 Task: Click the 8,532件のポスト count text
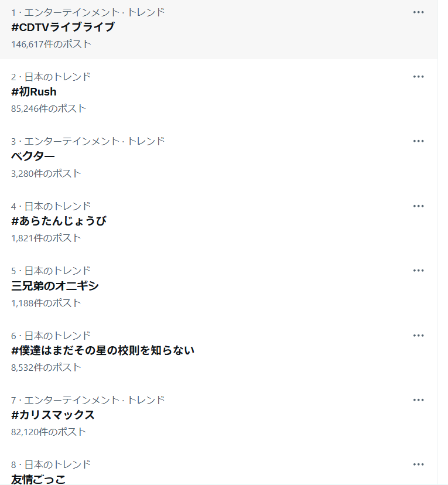coord(46,367)
